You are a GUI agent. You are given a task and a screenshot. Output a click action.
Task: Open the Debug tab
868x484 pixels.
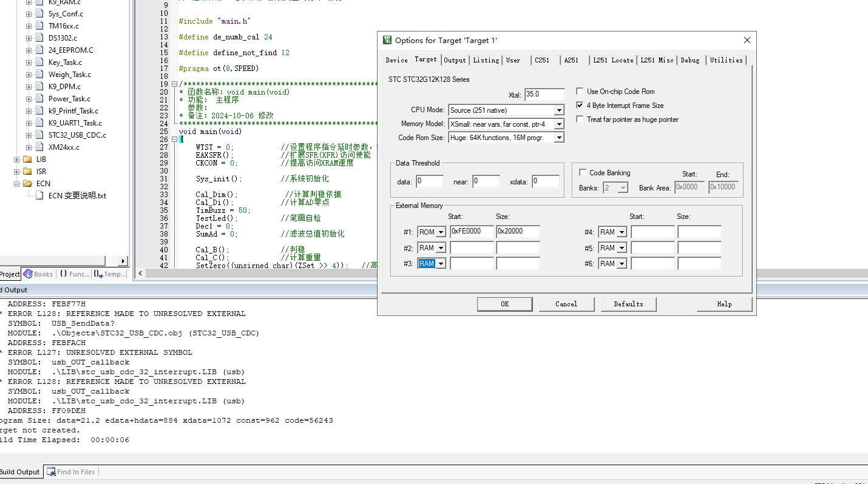point(690,60)
